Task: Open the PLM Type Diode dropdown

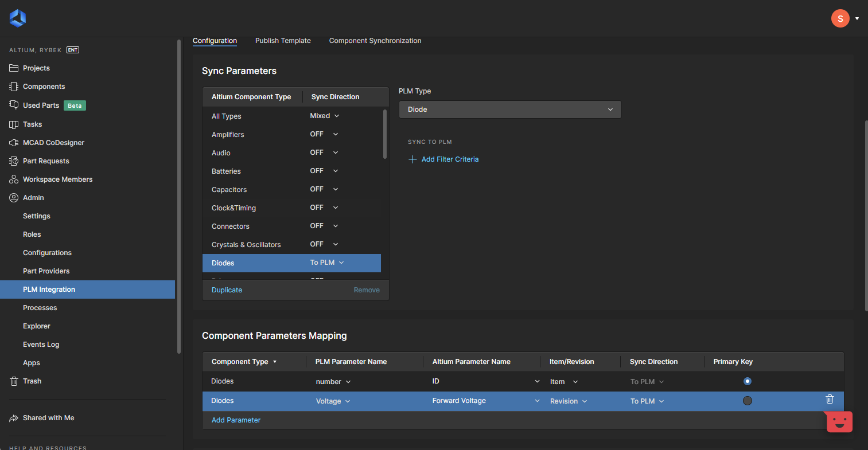Action: click(x=510, y=109)
